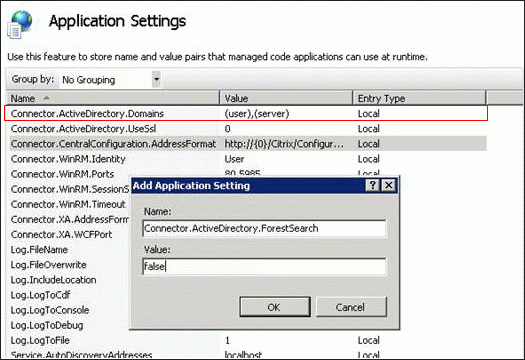Click the sort arrow beside Name header

pos(47,98)
